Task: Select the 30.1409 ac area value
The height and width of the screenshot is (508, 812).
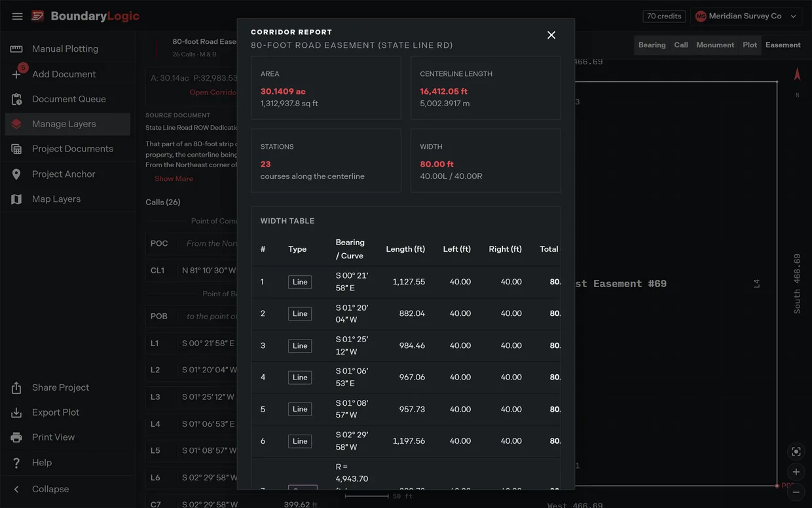Action: [x=283, y=92]
